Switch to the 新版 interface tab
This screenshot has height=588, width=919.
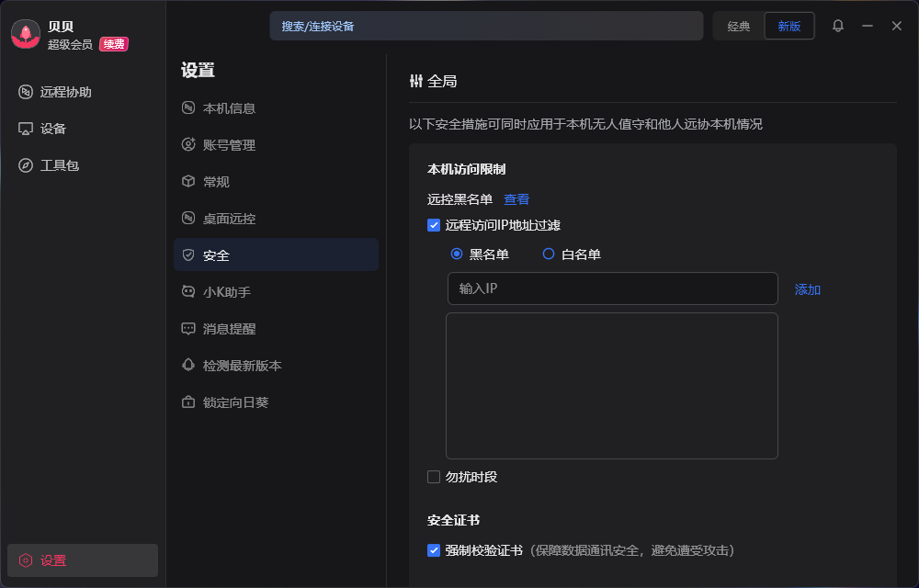pyautogui.click(x=789, y=26)
